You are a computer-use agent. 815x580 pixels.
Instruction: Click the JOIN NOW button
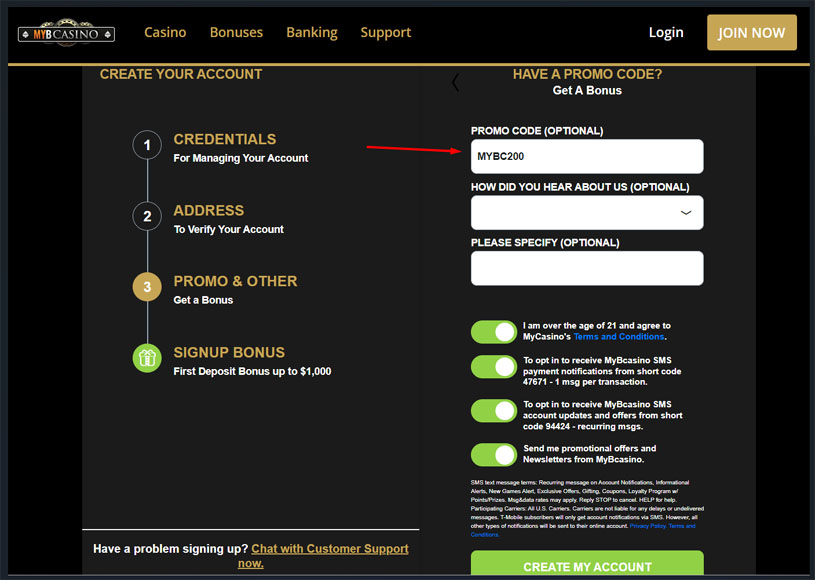coord(752,32)
